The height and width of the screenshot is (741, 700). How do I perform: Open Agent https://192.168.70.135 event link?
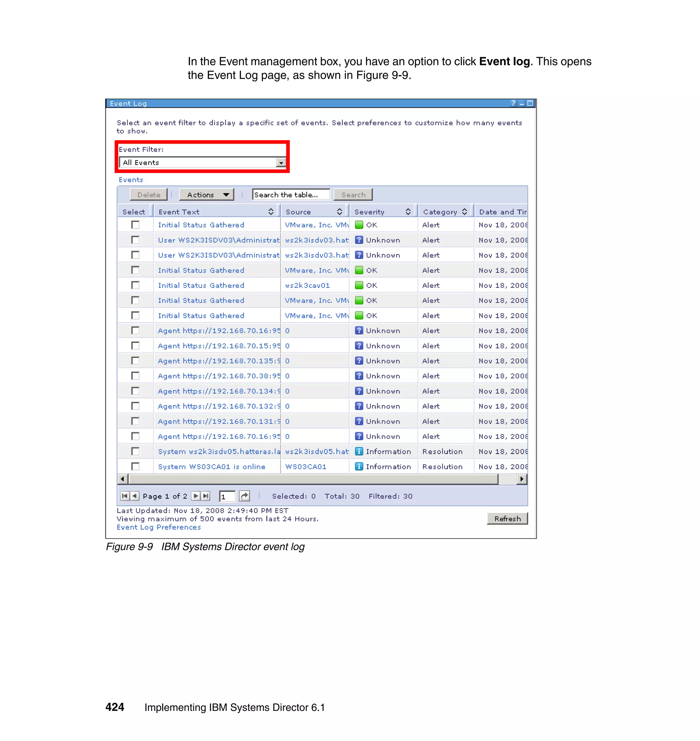(219, 361)
